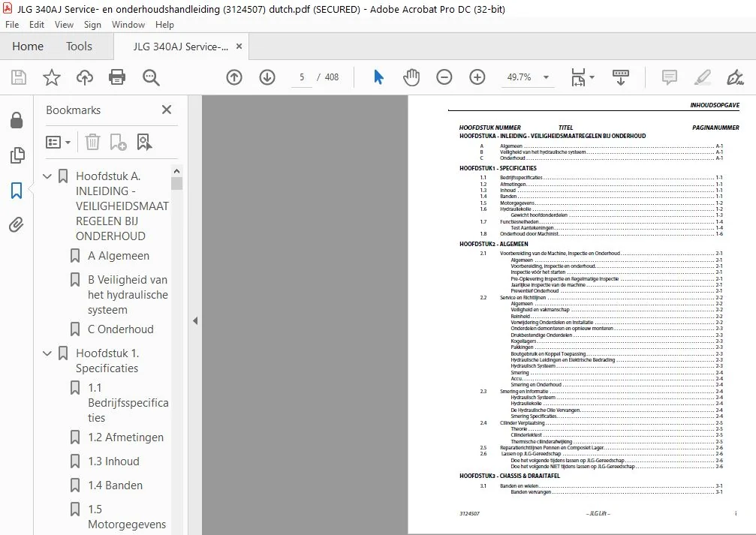This screenshot has height=535, width=756.
Task: Click the HOOFDSTUK 3 - CHASSIS & DRAAITAFEL heading
Action: [x=510, y=476]
